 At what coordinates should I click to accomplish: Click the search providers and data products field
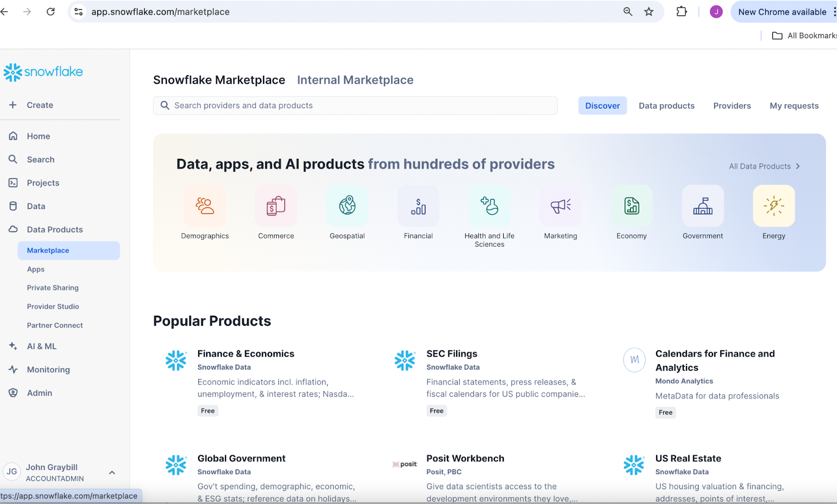coord(355,106)
